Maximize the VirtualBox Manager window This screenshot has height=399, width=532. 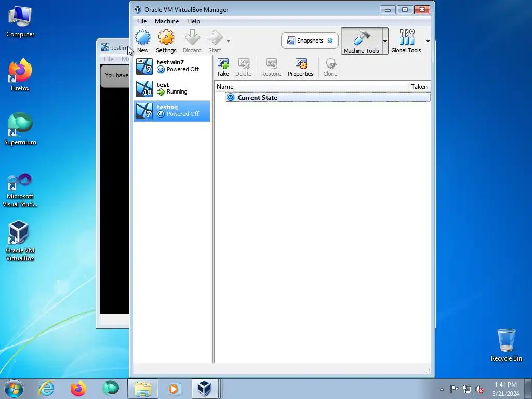[x=405, y=9]
